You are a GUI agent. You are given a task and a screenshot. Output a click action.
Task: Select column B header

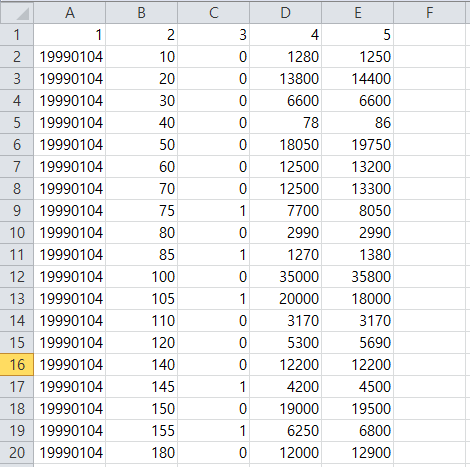tap(142, 13)
